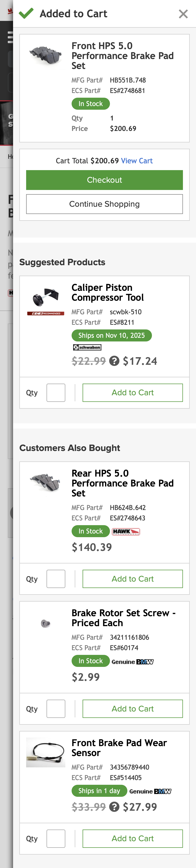Image resolution: width=196 pixels, height=868 pixels.
Task: Click the Brake Rotor Set Screw image
Action: [45, 623]
